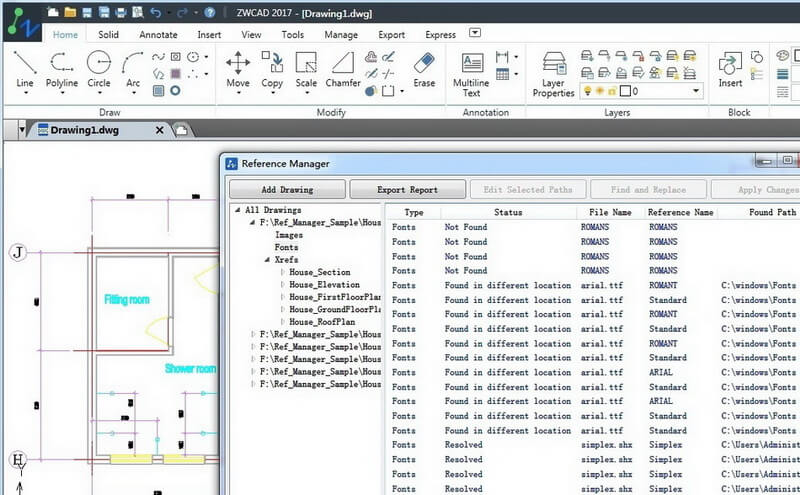Toggle layer on/off light bulb
This screenshot has height=495, width=800.
588,91
